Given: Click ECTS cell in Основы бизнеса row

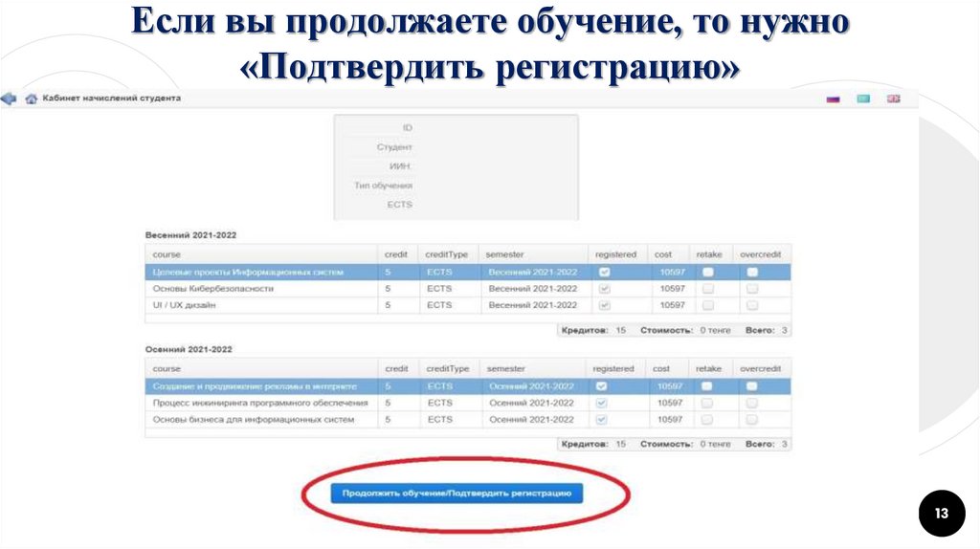Looking at the screenshot, I should click(x=440, y=420).
